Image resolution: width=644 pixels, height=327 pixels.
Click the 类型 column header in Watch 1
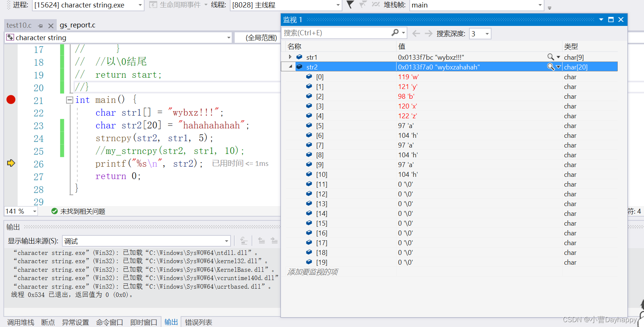571,46
